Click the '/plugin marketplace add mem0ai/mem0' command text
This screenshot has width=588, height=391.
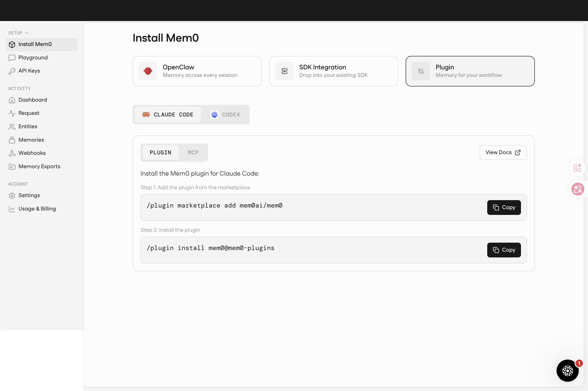click(214, 205)
